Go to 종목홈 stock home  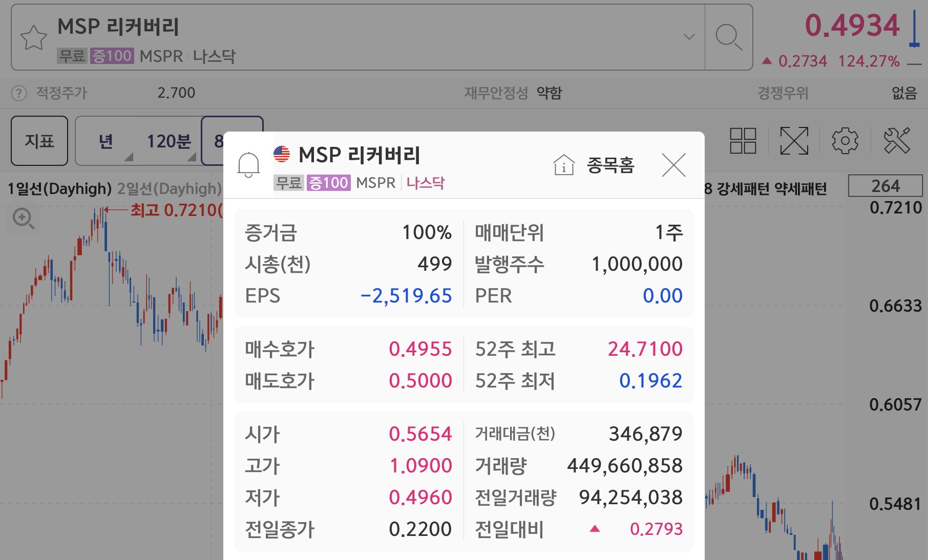click(x=610, y=165)
